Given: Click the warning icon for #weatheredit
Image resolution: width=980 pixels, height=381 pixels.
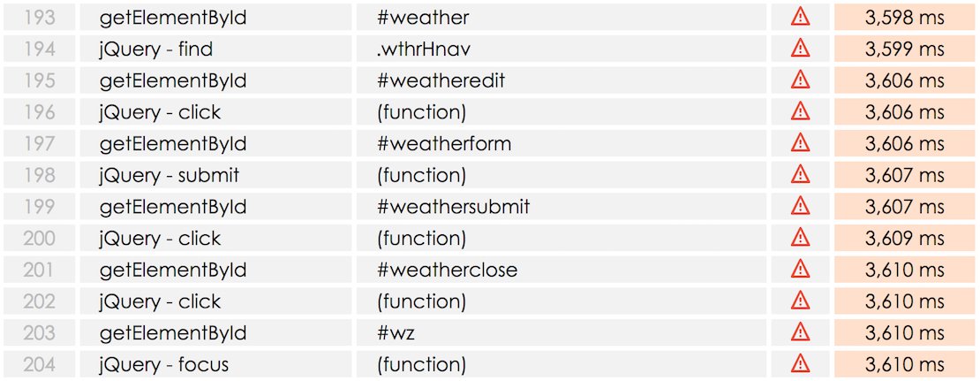Looking at the screenshot, I should (800, 80).
